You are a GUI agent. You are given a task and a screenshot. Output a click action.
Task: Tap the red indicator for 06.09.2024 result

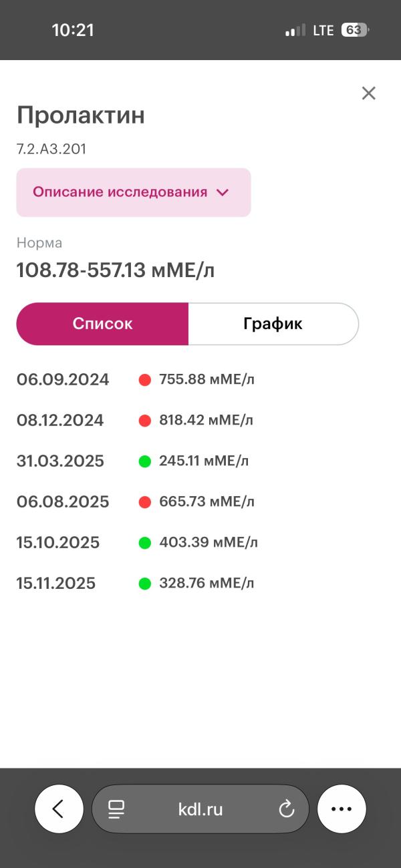(x=146, y=379)
